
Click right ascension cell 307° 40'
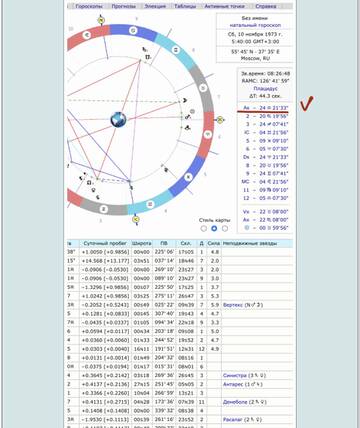pyautogui.click(x=164, y=314)
